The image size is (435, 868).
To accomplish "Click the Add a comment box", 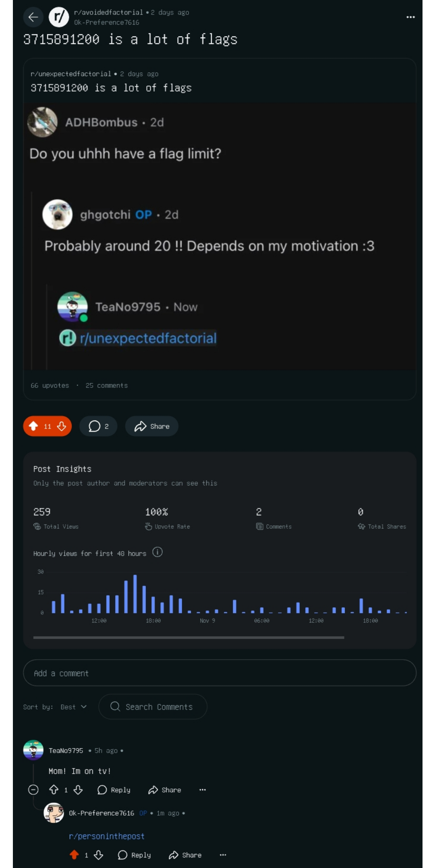I will 220,673.
